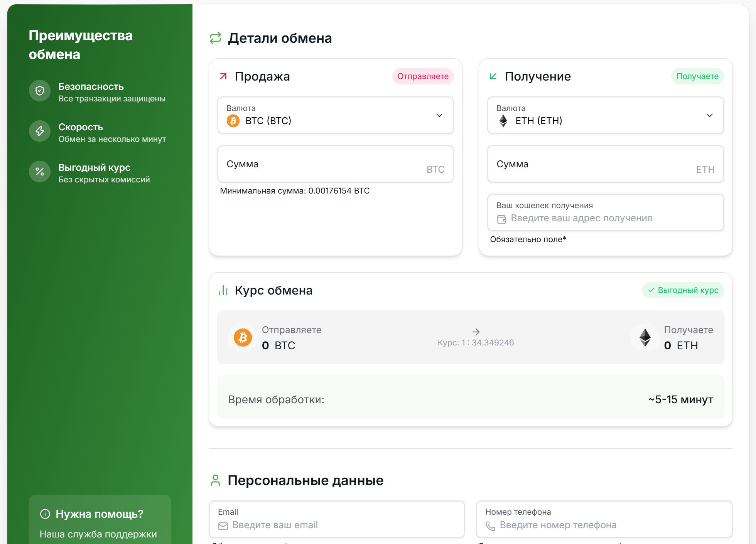Click the Ваш кошелек получения address field
Viewport: 756px width, 544px height.
point(606,212)
